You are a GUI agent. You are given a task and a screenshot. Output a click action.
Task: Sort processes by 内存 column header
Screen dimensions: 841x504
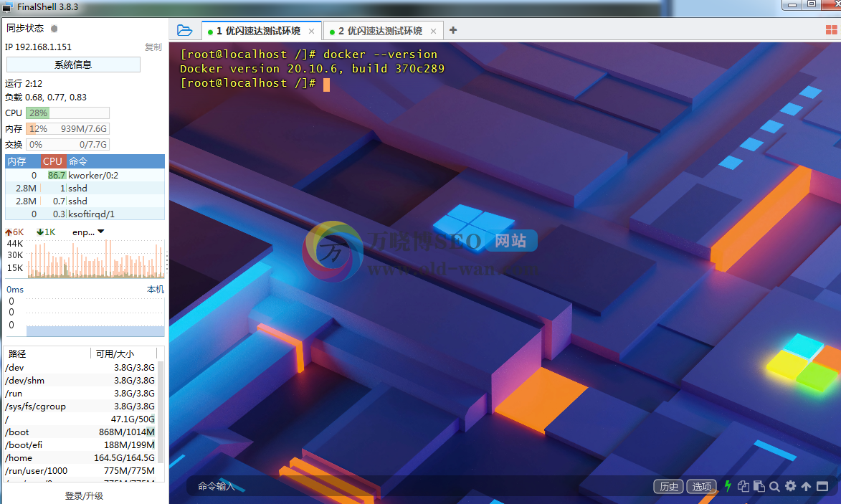(x=23, y=161)
